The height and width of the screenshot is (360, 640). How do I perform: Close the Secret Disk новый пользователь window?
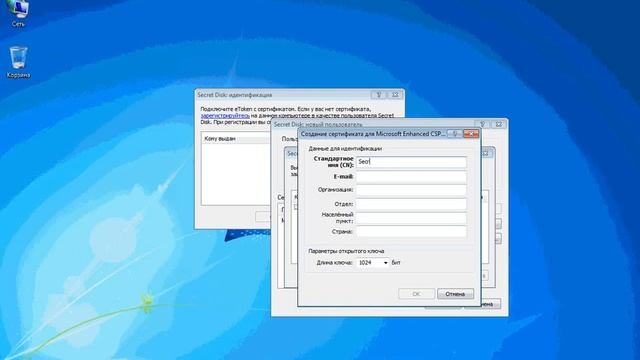(499, 124)
